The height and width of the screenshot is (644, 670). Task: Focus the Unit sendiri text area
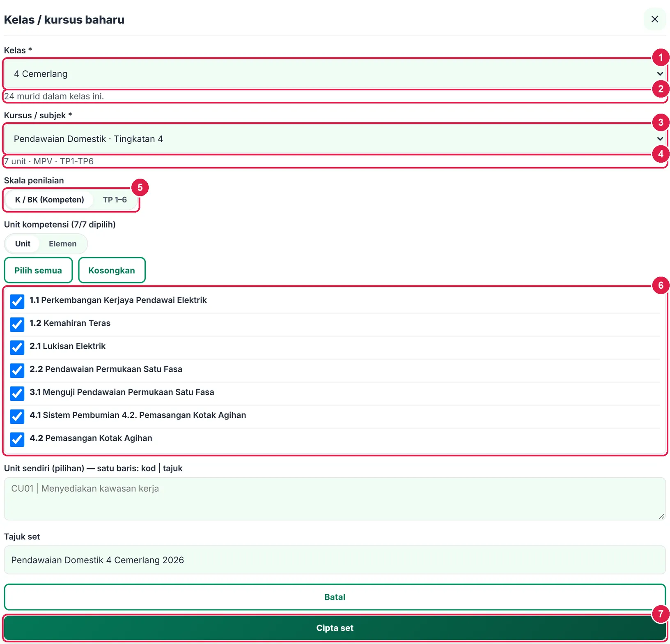[335, 499]
